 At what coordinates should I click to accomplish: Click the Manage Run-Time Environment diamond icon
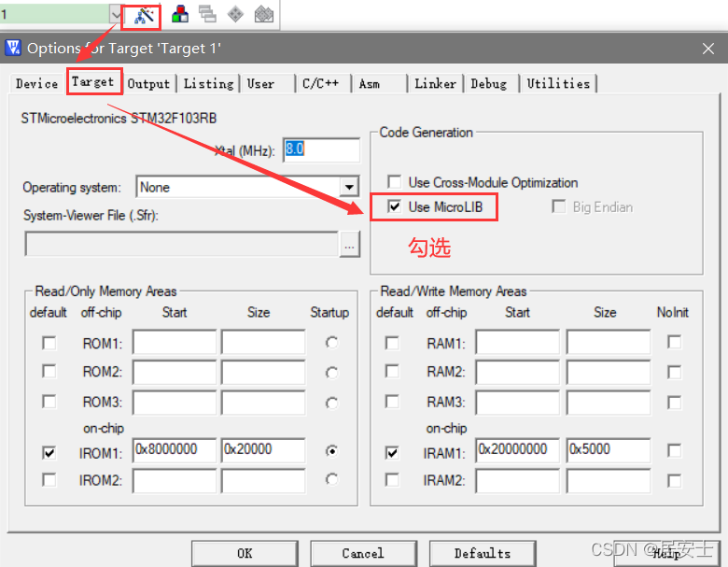pos(235,14)
